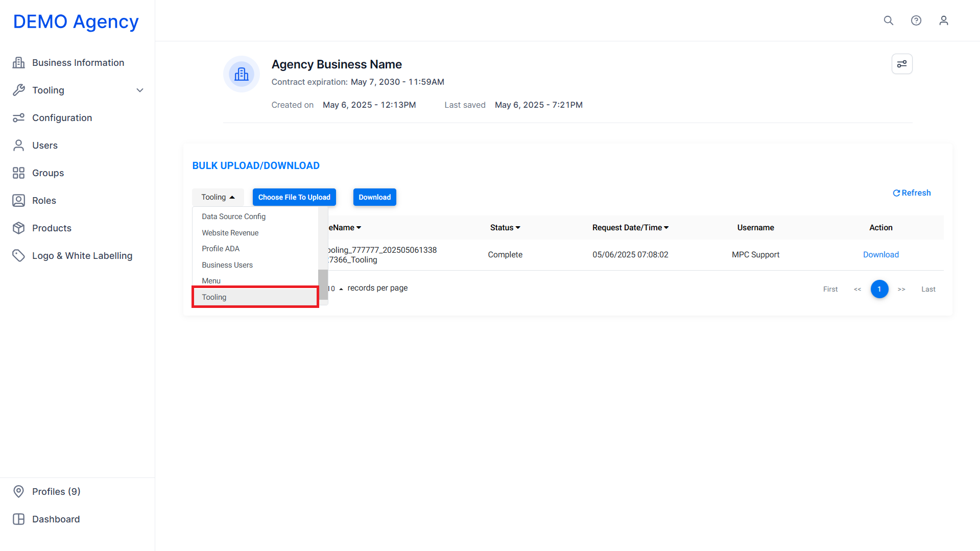This screenshot has width=980, height=551.
Task: Click the Dashboard layout icon
Action: 19,519
